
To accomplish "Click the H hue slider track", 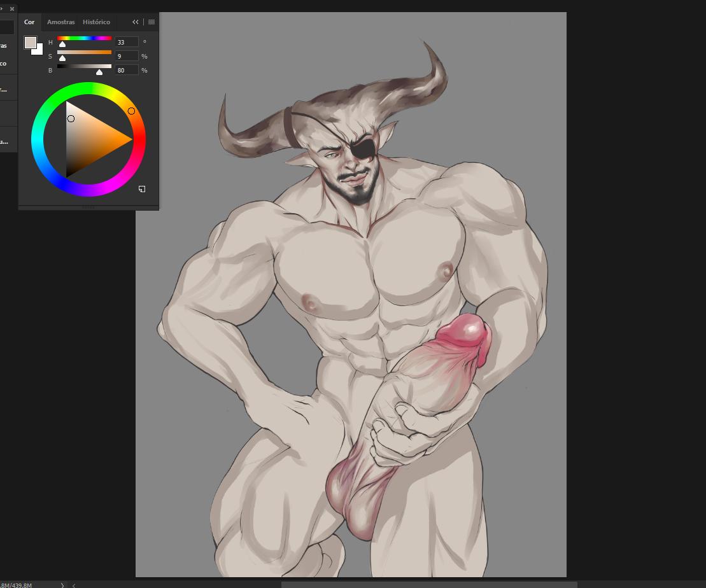I will [84, 38].
